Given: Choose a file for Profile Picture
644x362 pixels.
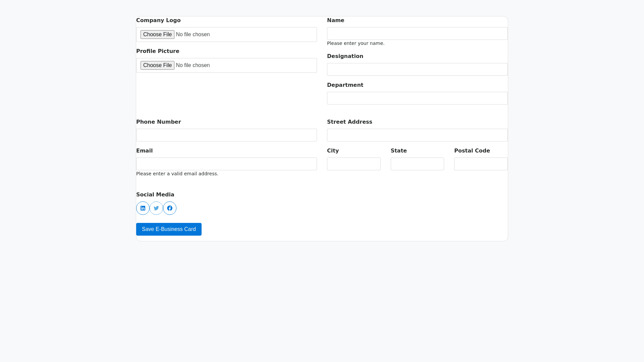Looking at the screenshot, I should [157, 65].
